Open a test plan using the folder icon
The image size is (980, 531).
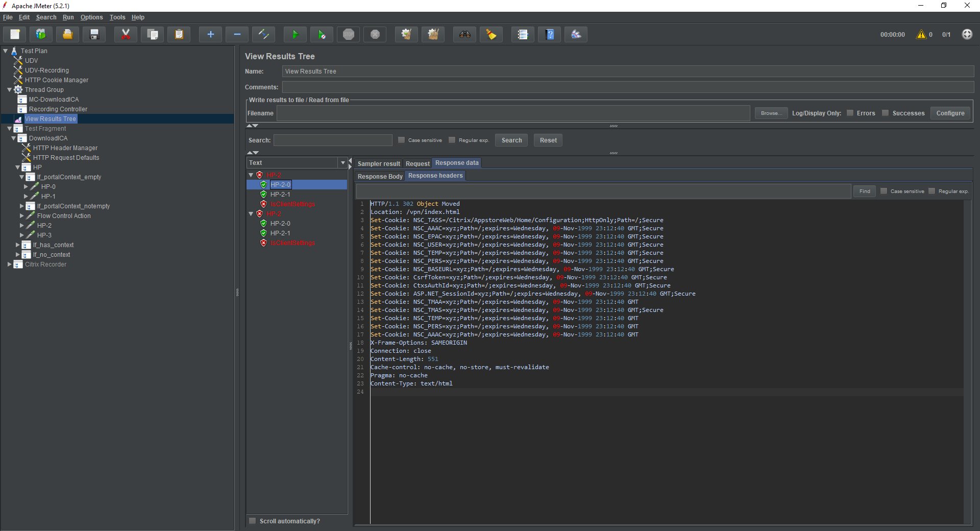pyautogui.click(x=67, y=34)
